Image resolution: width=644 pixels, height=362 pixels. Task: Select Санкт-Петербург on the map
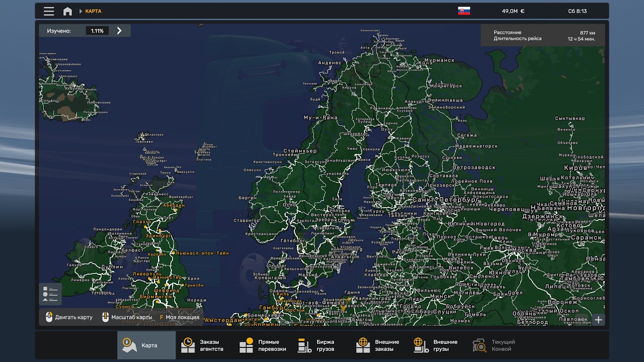[446, 200]
